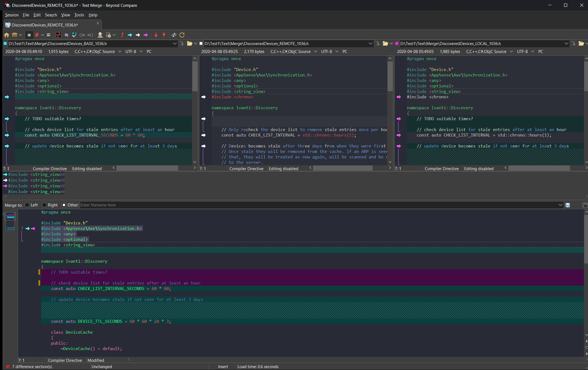The height and width of the screenshot is (370, 588).
Task: Click first glasses icon in toolbar
Action: pos(82,35)
